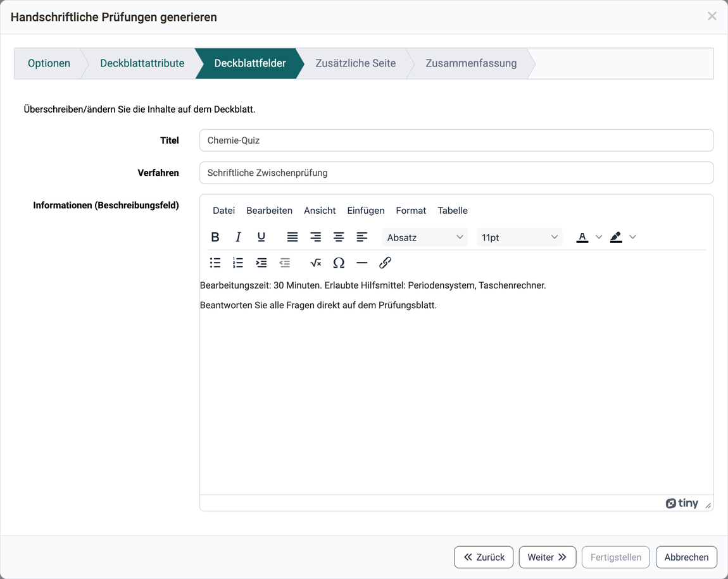Screen dimensions: 728x579
Task: Select the Zusammenfassung step
Action: click(471, 63)
